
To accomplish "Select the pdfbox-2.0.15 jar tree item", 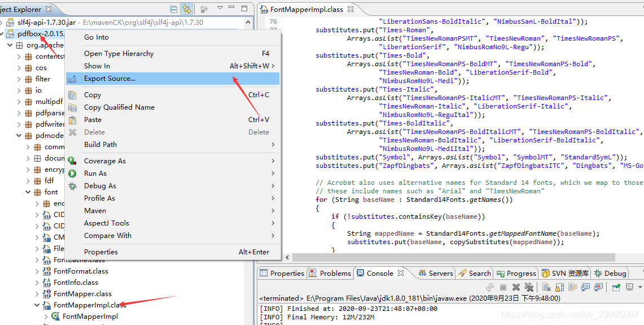I will 41,34.
